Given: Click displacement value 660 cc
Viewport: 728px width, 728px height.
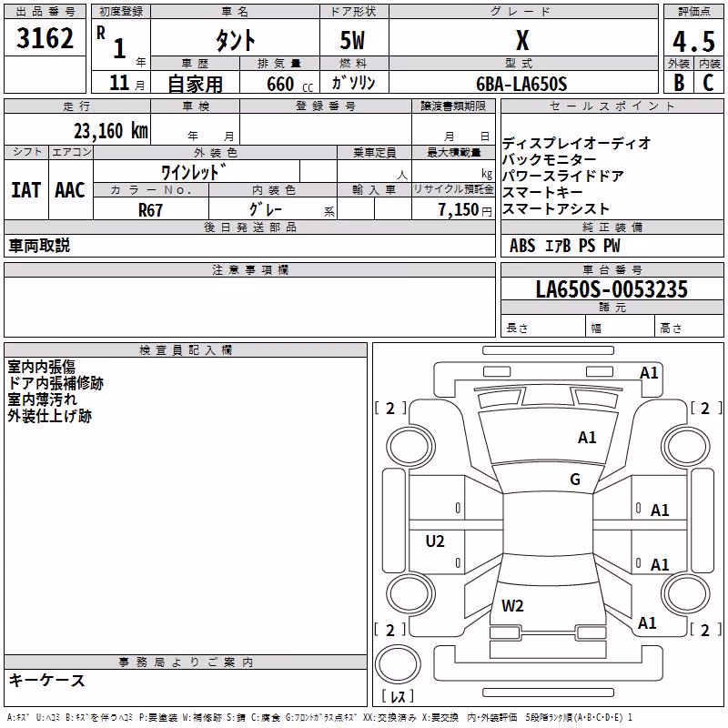Looking at the screenshot, I should [289, 84].
